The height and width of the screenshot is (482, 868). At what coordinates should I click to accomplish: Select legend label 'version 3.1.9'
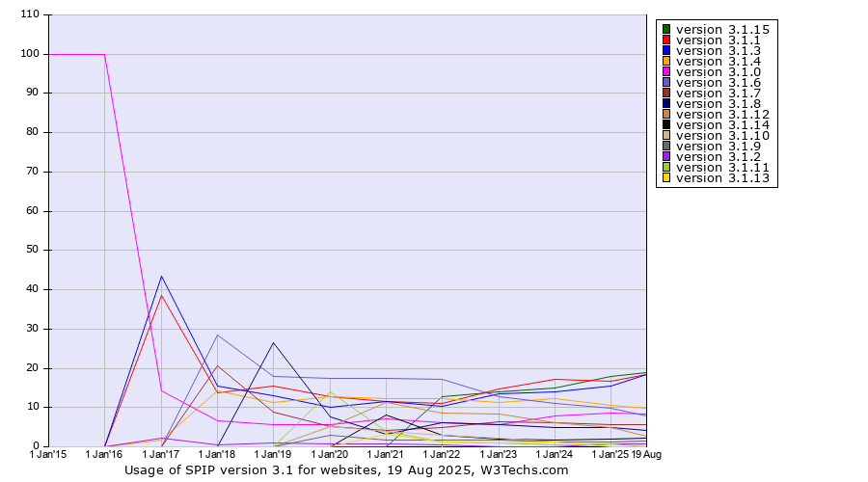(718, 147)
